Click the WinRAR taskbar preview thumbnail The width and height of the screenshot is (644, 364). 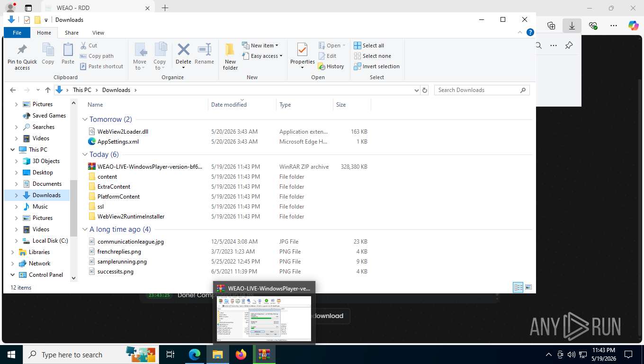pyautogui.click(x=264, y=318)
